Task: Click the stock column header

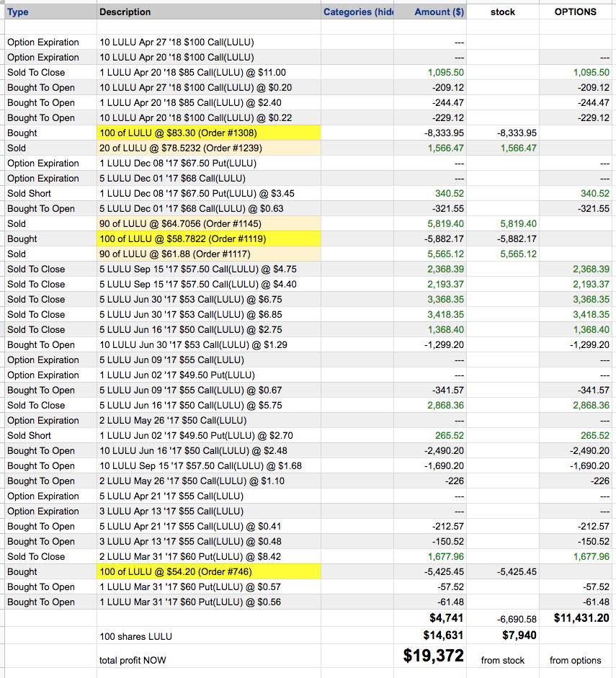Action: point(502,12)
